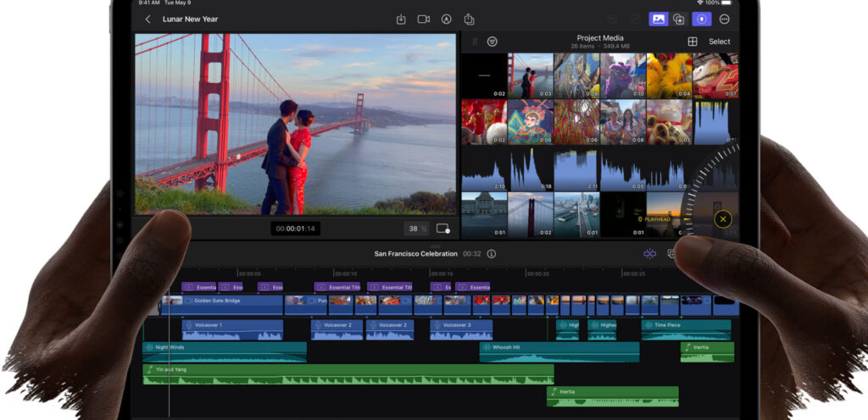Tap Select in Project Media browser
This screenshot has width=868, height=420.
pyautogui.click(x=719, y=41)
